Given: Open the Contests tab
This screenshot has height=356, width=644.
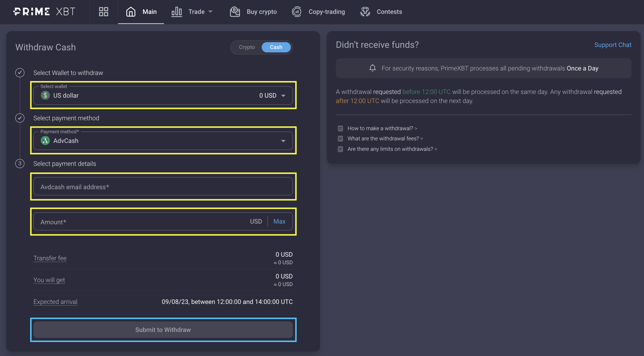Looking at the screenshot, I should (x=389, y=12).
